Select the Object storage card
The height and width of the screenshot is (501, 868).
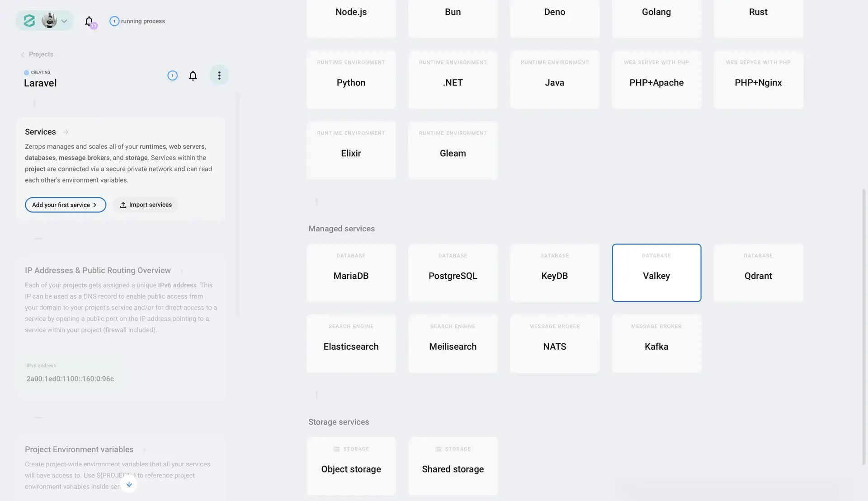(x=351, y=466)
